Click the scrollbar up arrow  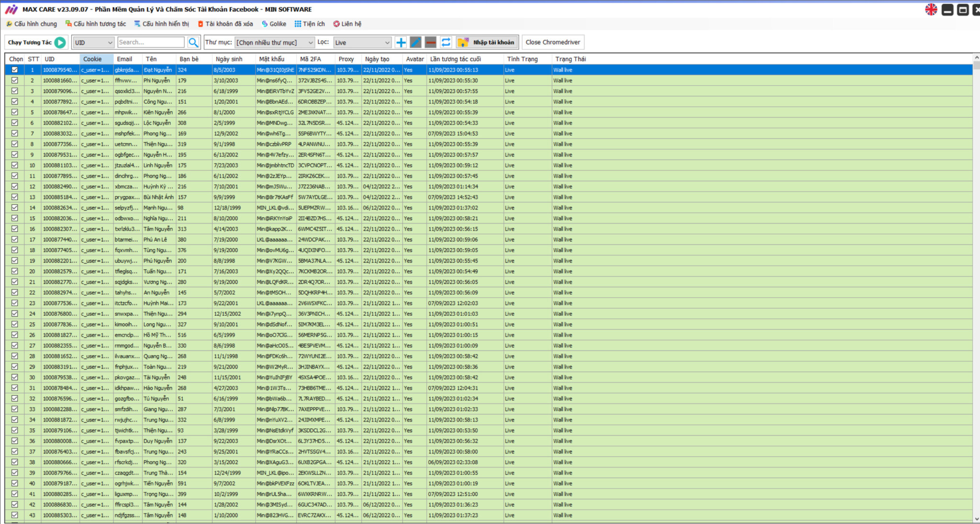point(976,58)
